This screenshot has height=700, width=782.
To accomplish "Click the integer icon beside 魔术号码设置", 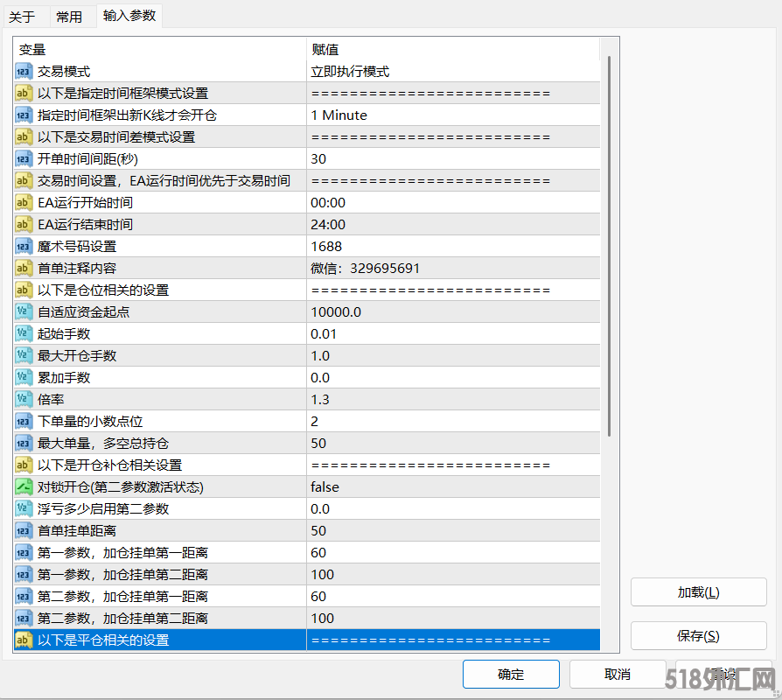I will [x=24, y=247].
